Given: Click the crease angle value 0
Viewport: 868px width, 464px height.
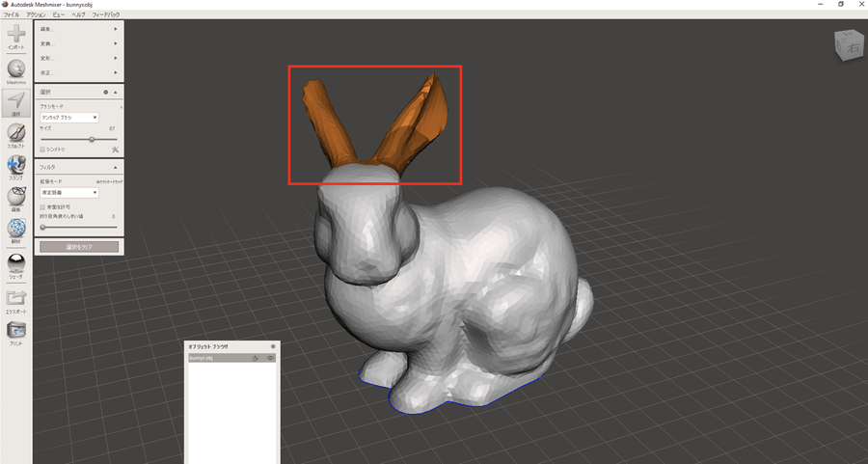Looking at the screenshot, I should click(x=114, y=216).
